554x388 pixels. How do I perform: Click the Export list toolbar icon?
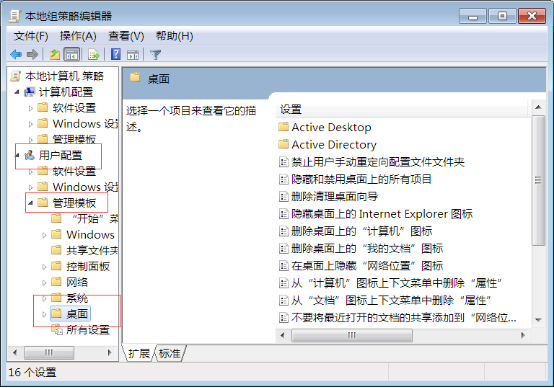pos(94,54)
